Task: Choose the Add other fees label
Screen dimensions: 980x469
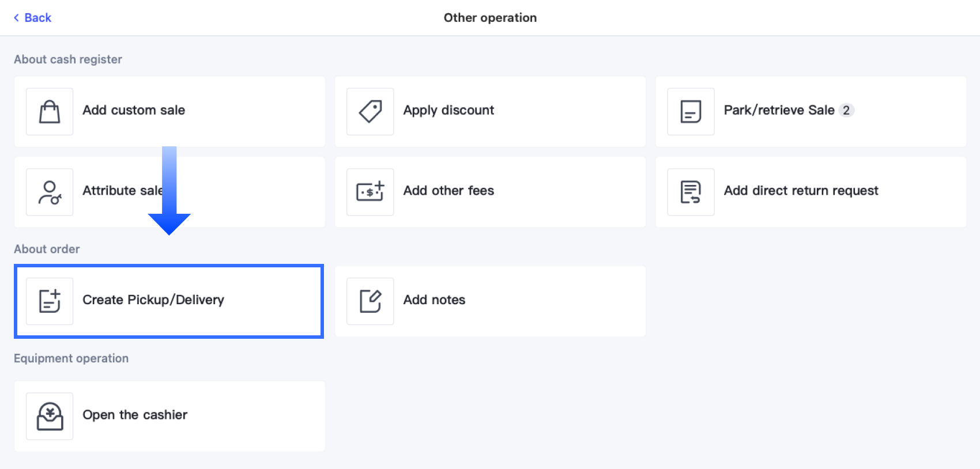Action: pos(448,191)
